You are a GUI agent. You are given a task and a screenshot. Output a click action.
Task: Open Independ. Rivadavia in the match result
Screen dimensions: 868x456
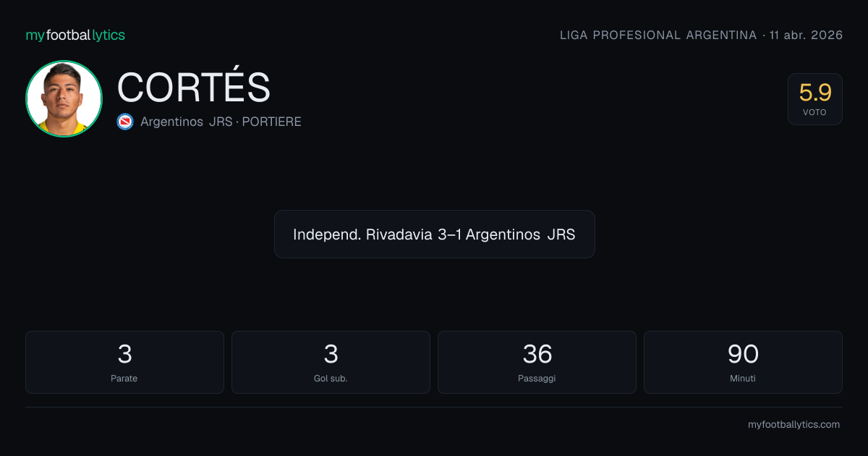pos(362,235)
